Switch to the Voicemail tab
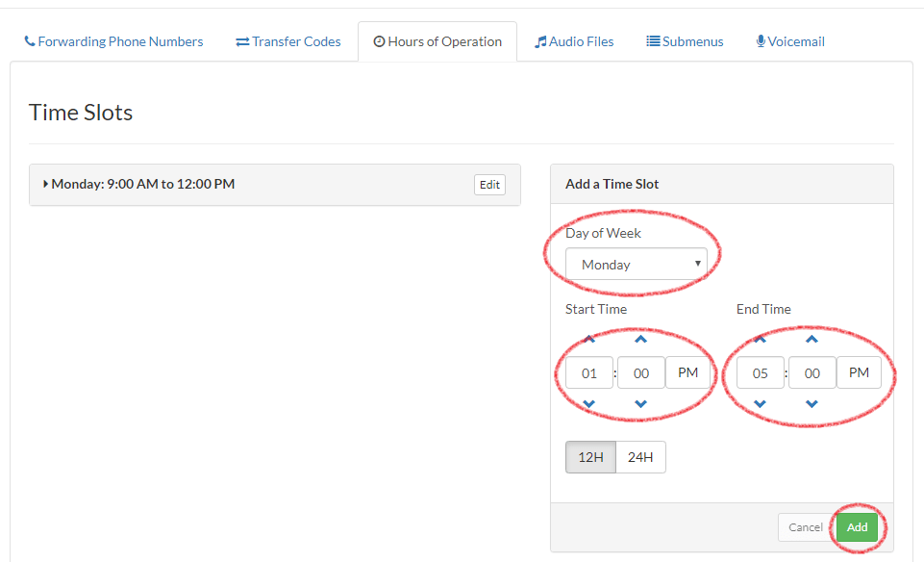This screenshot has width=924, height=562. tap(789, 41)
